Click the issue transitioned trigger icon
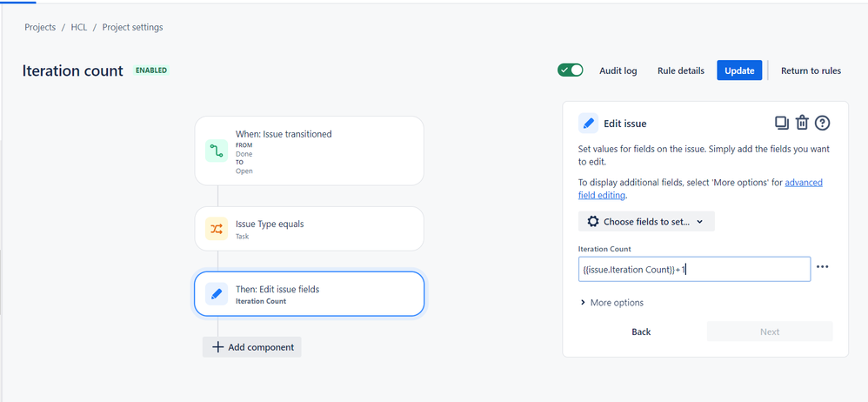This screenshot has width=868, height=402. tap(217, 151)
